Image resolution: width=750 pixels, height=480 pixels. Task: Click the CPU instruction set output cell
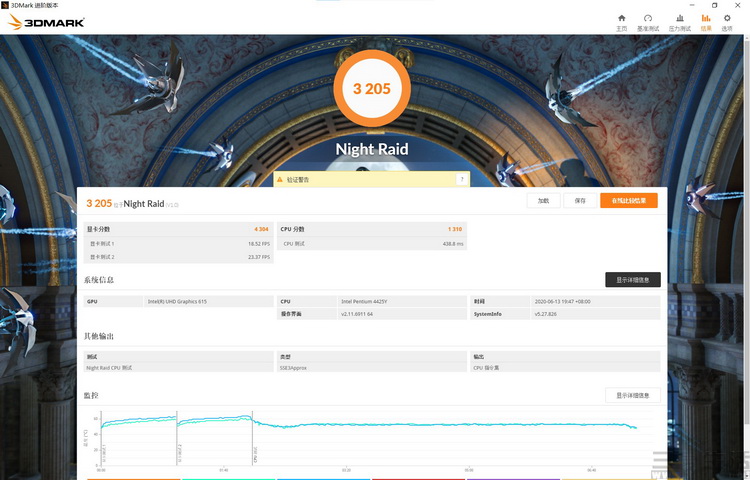(x=565, y=368)
